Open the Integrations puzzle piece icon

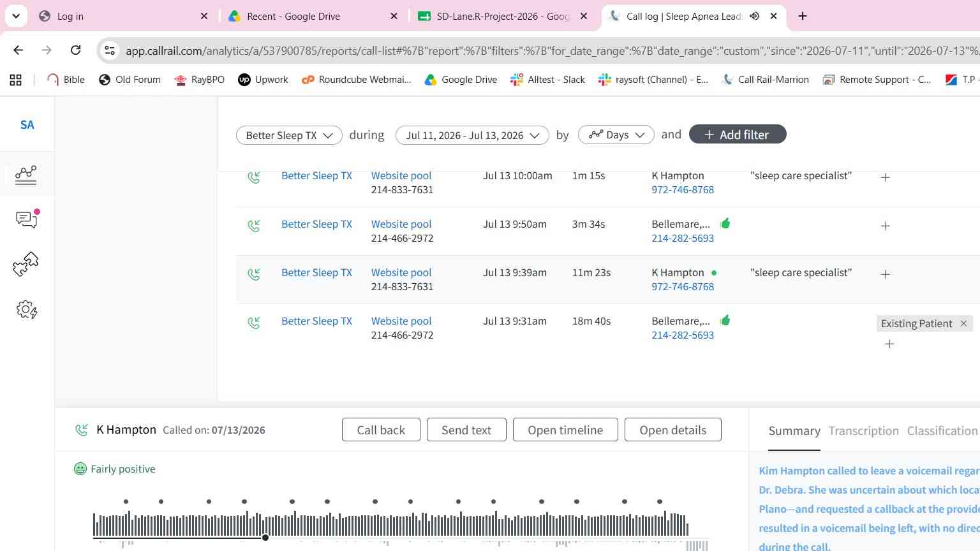click(26, 264)
